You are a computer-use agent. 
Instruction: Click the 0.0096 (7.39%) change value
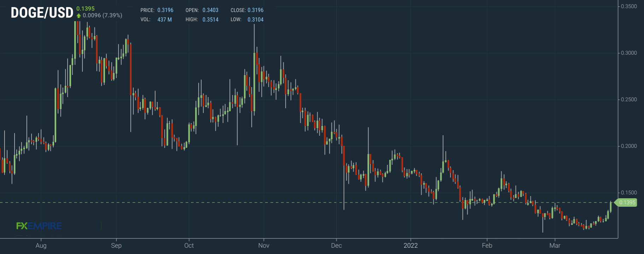103,16
